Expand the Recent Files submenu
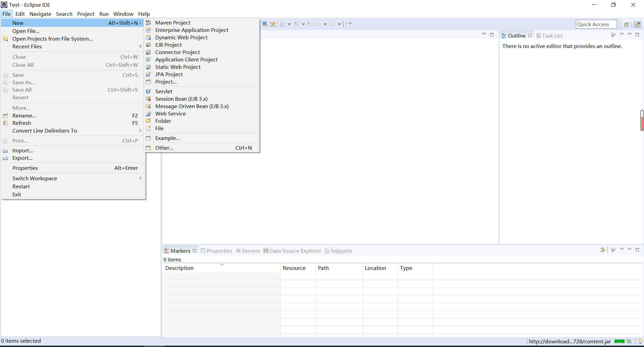 click(x=73, y=46)
